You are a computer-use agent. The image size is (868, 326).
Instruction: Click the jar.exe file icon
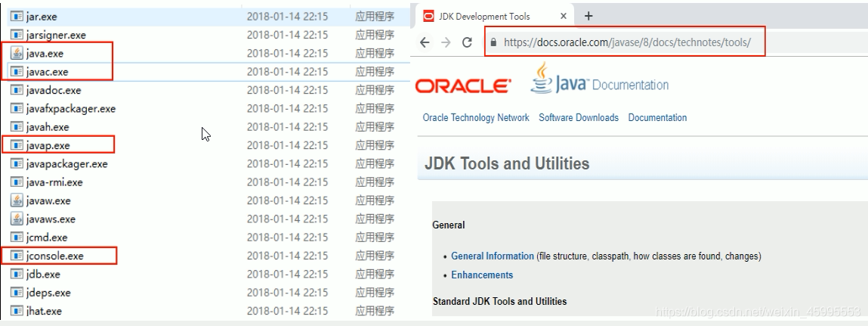point(17,17)
